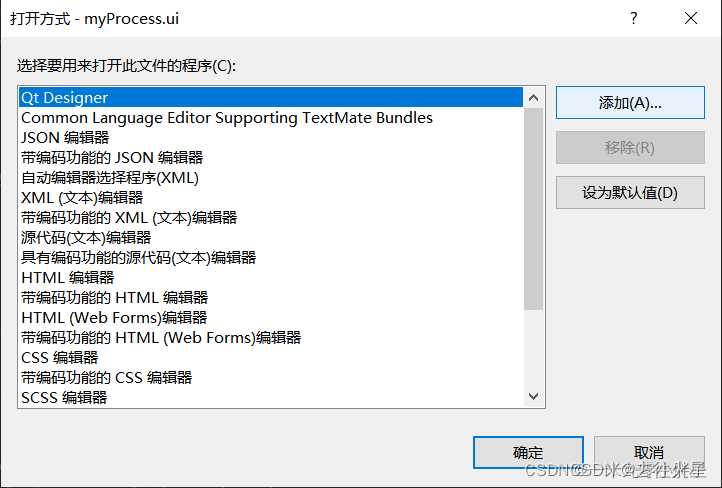Select Qt Designer in the program list

271,98
